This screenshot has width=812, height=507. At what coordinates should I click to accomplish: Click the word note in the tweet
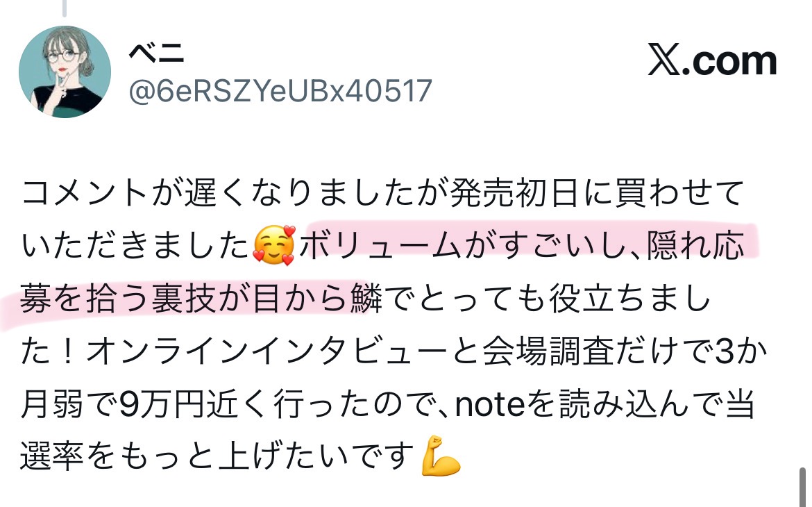(x=490, y=404)
